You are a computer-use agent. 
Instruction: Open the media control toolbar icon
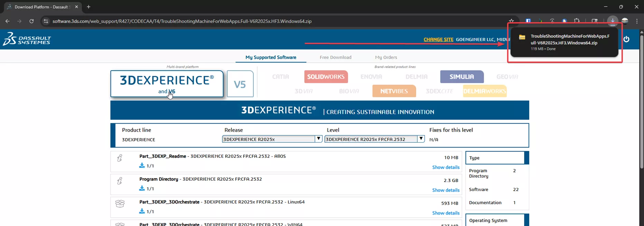click(595, 21)
